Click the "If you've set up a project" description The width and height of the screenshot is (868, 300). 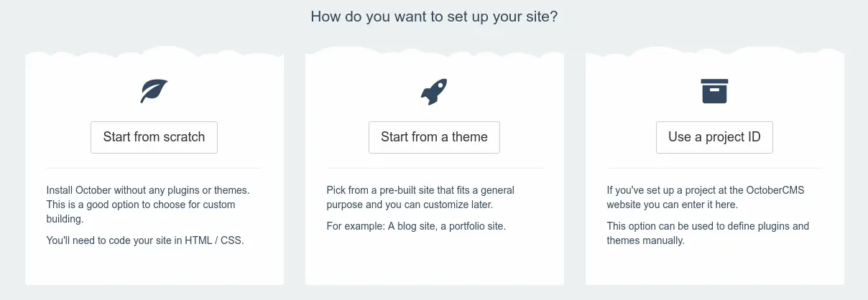(698, 197)
